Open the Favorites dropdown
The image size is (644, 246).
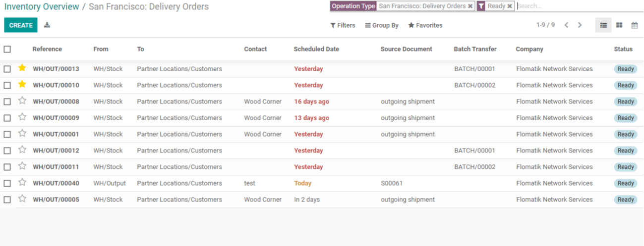tap(425, 25)
